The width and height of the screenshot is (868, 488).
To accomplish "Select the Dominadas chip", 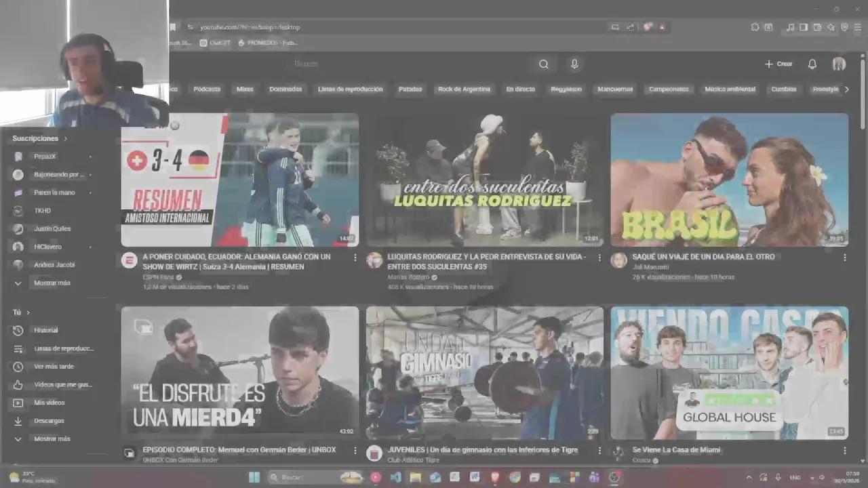I will [x=285, y=89].
